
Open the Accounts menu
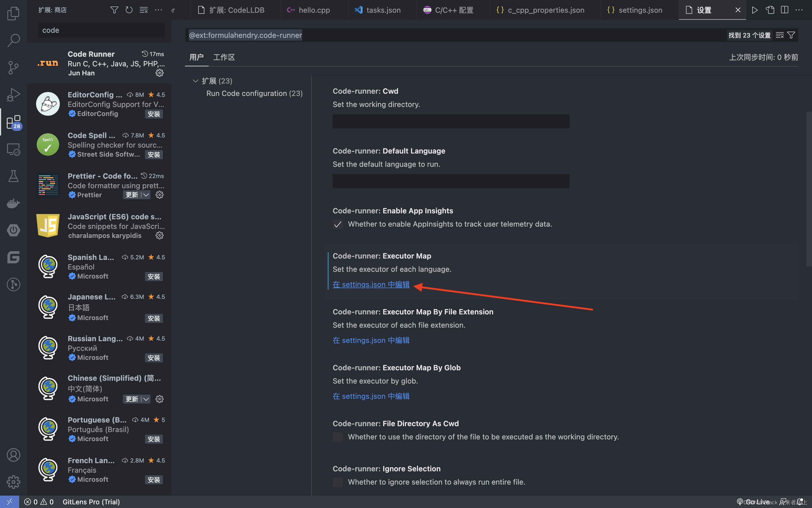pyautogui.click(x=14, y=455)
